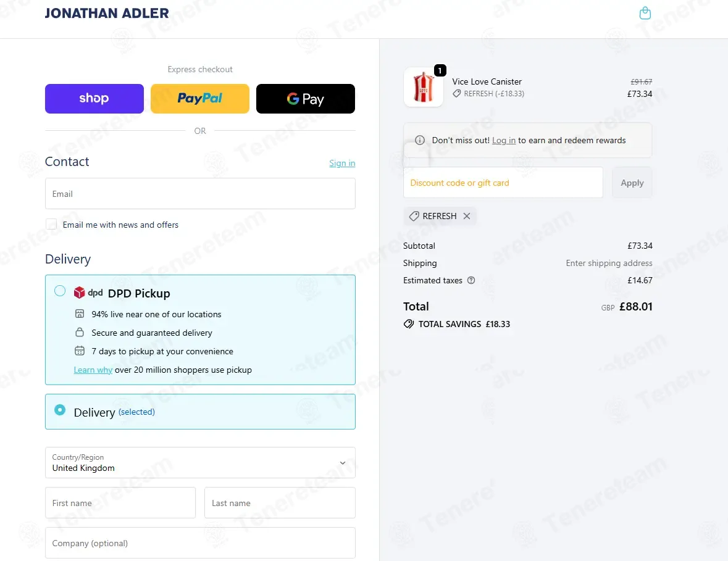Open the shopping bag cart icon
Screen dimensions: 728x561
(x=645, y=13)
